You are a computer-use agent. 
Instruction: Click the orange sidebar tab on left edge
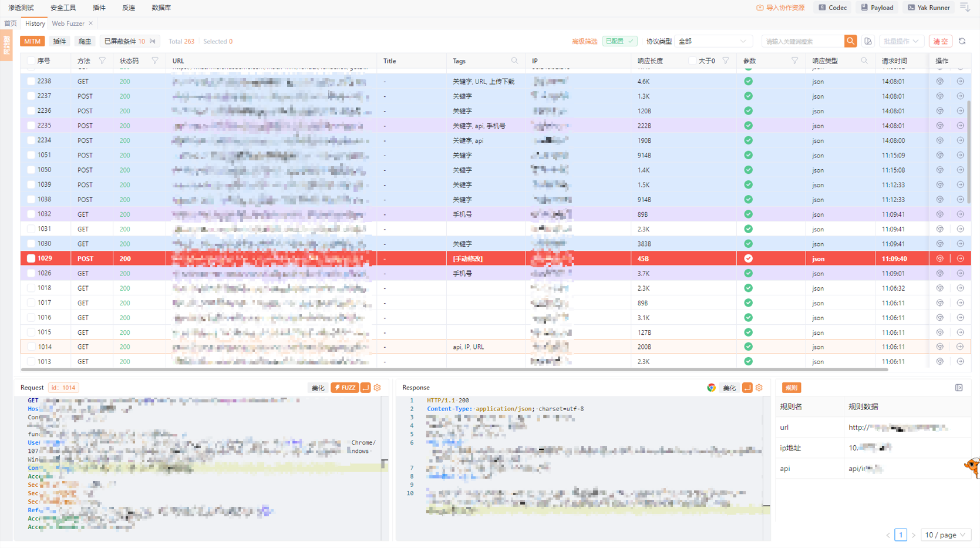click(x=6, y=45)
